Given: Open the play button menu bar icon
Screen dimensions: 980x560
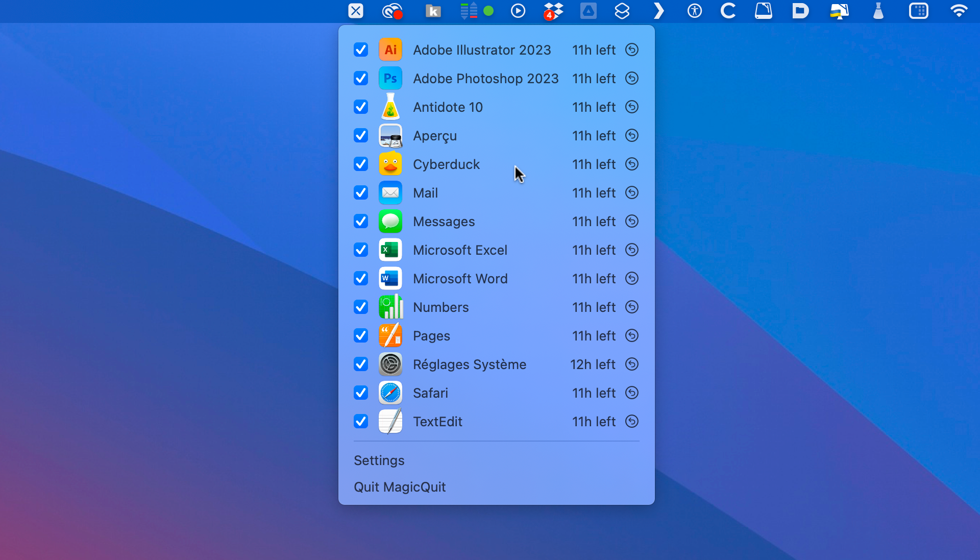Looking at the screenshot, I should point(518,11).
